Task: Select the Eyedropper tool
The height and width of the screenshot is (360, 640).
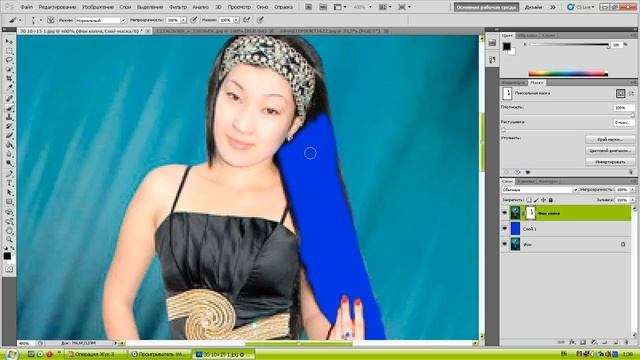Action: click(9, 87)
